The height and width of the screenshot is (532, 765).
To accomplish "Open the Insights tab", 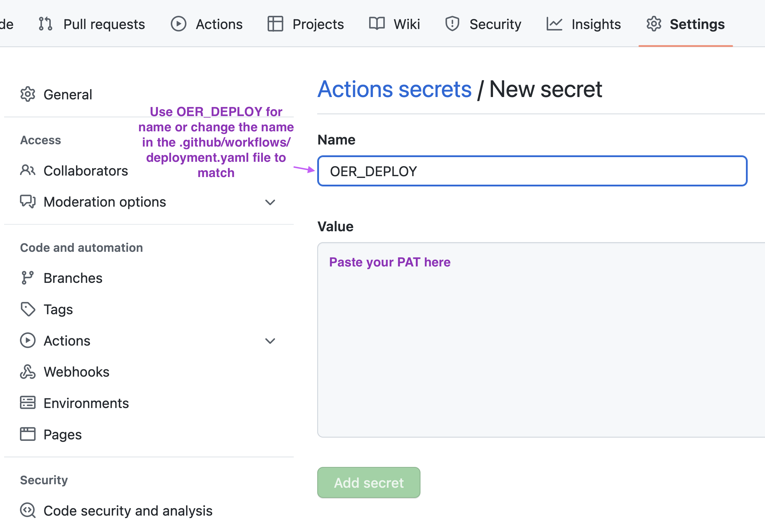I will (584, 24).
